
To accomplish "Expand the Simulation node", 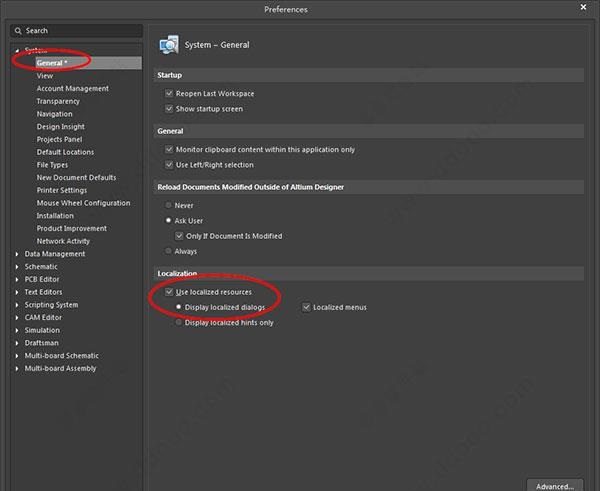I will coord(17,330).
